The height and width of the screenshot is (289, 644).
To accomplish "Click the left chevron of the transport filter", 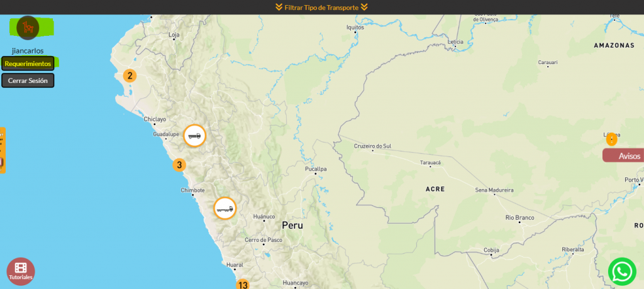I will point(279,8).
